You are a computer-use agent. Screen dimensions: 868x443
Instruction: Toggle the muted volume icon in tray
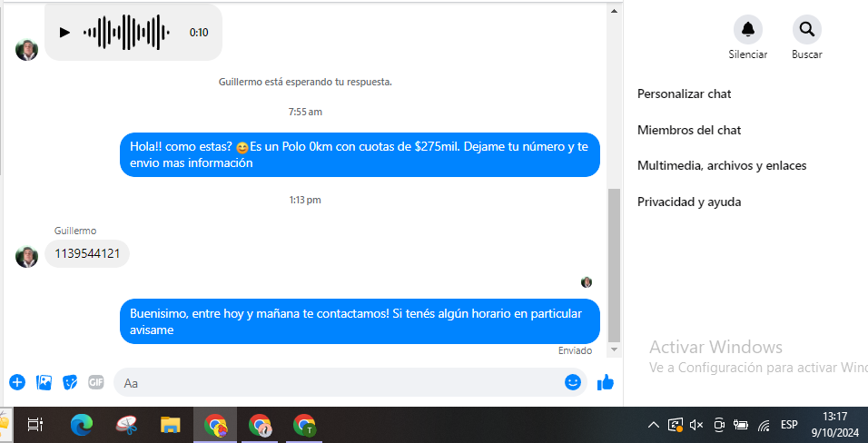tap(696, 425)
